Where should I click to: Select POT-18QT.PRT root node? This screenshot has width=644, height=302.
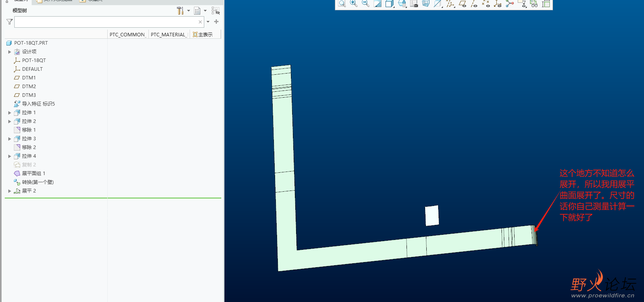tap(31, 43)
